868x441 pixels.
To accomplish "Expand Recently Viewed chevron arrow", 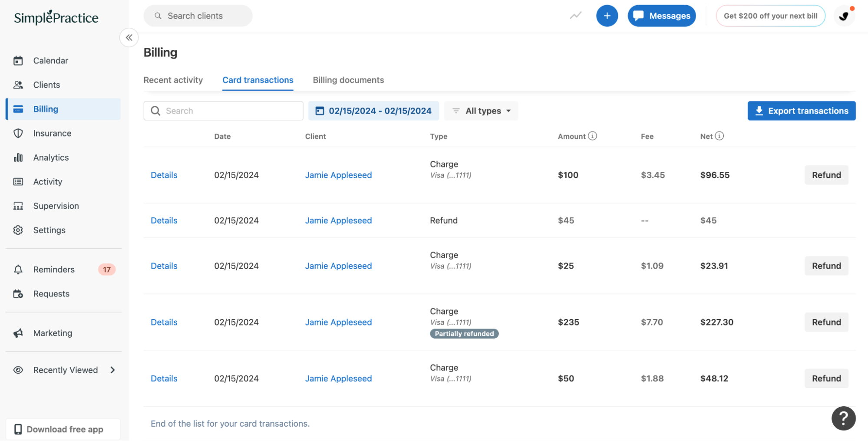I will point(113,370).
